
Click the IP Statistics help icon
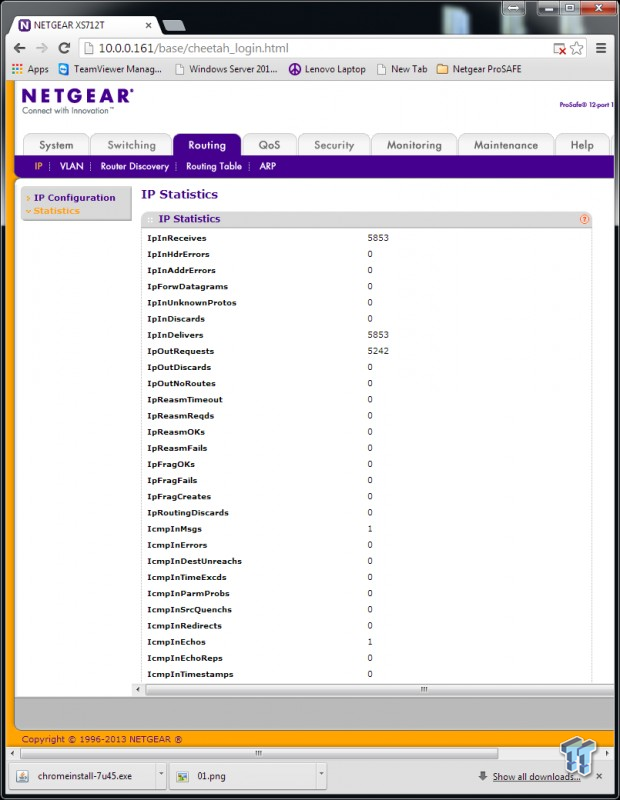point(584,219)
